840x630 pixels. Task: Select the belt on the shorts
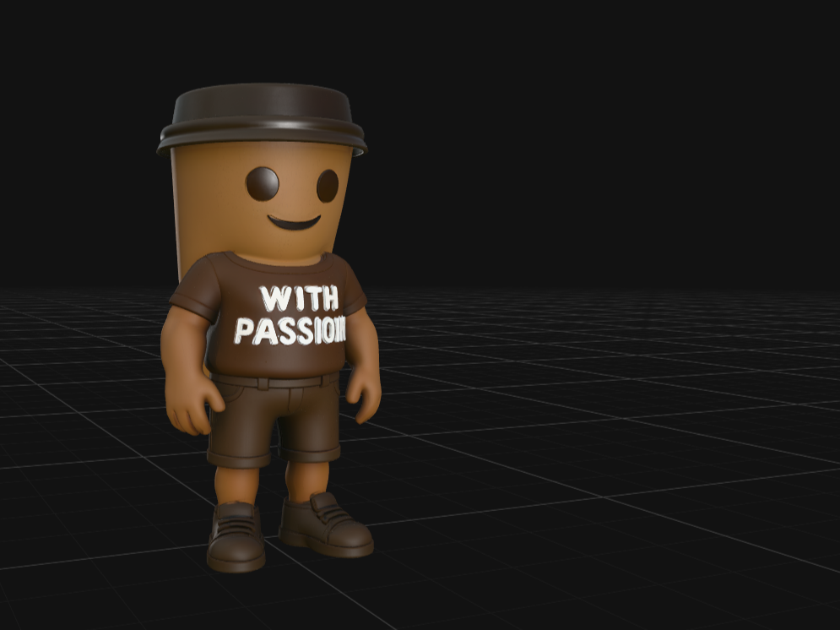tap(275, 382)
